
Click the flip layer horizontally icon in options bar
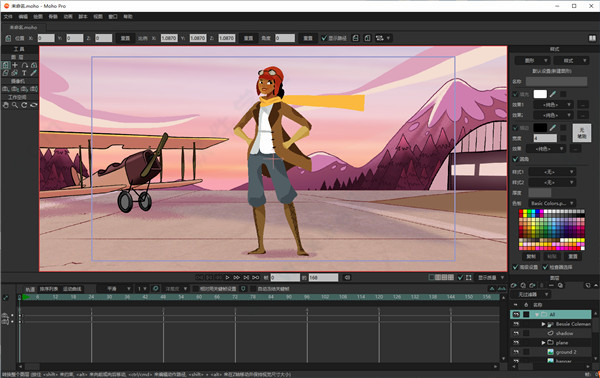tap(355, 38)
